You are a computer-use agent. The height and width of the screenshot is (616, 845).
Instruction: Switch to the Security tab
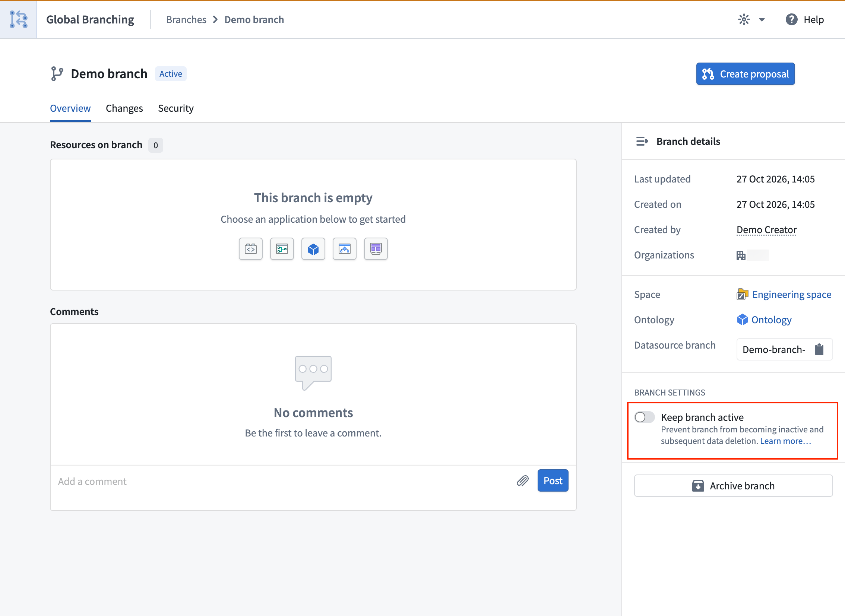coord(176,108)
